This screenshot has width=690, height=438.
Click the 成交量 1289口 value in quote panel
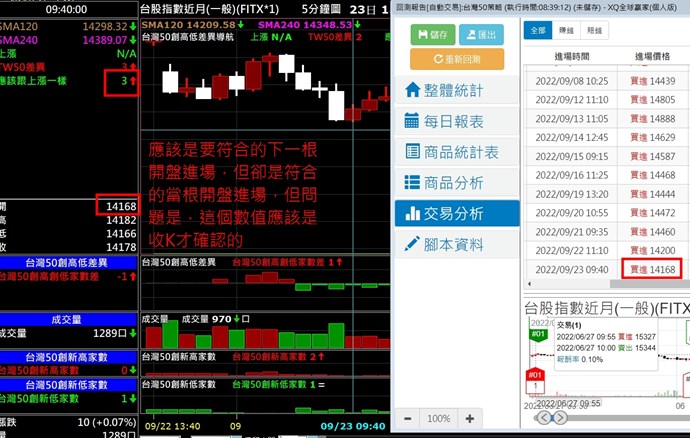110,333
